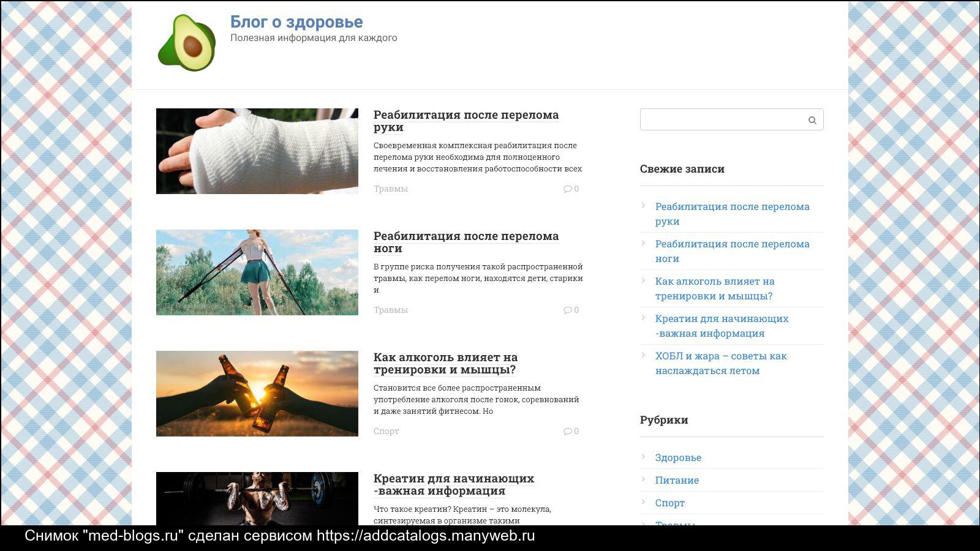The height and width of the screenshot is (551, 980).
Task: Open article title Реабилитация после перелома руки
Action: [x=466, y=121]
